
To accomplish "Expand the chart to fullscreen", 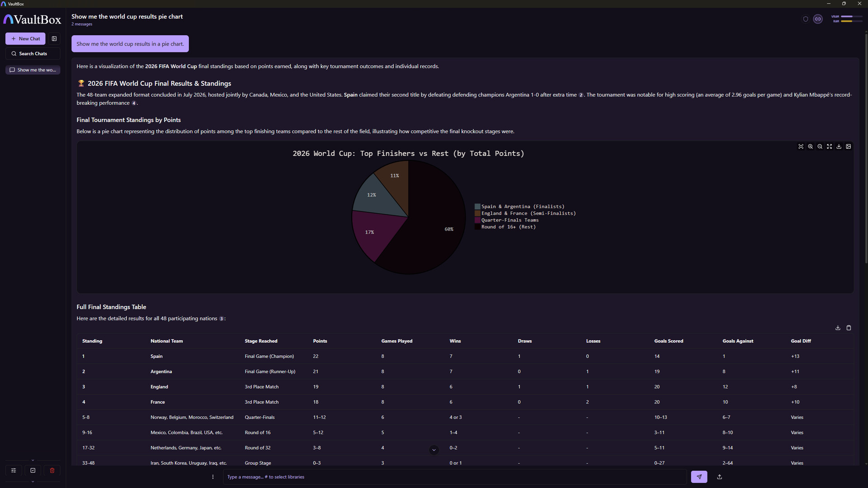I will click(829, 147).
